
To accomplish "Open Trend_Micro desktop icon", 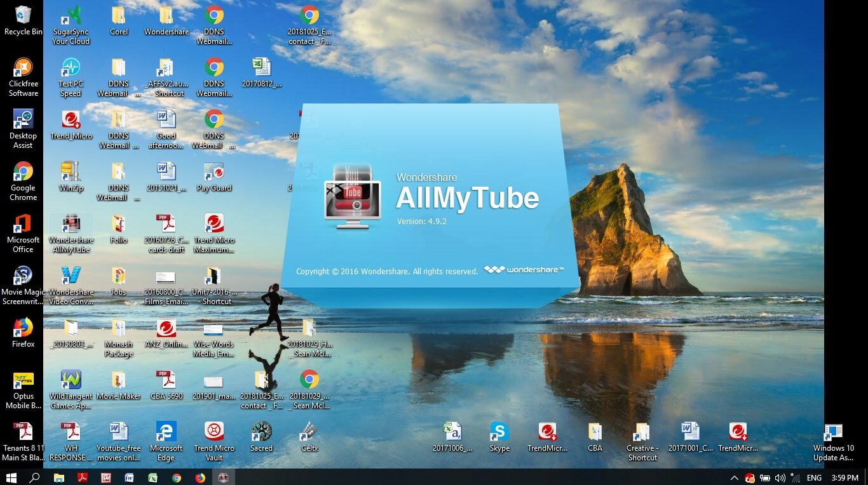I will [71, 125].
